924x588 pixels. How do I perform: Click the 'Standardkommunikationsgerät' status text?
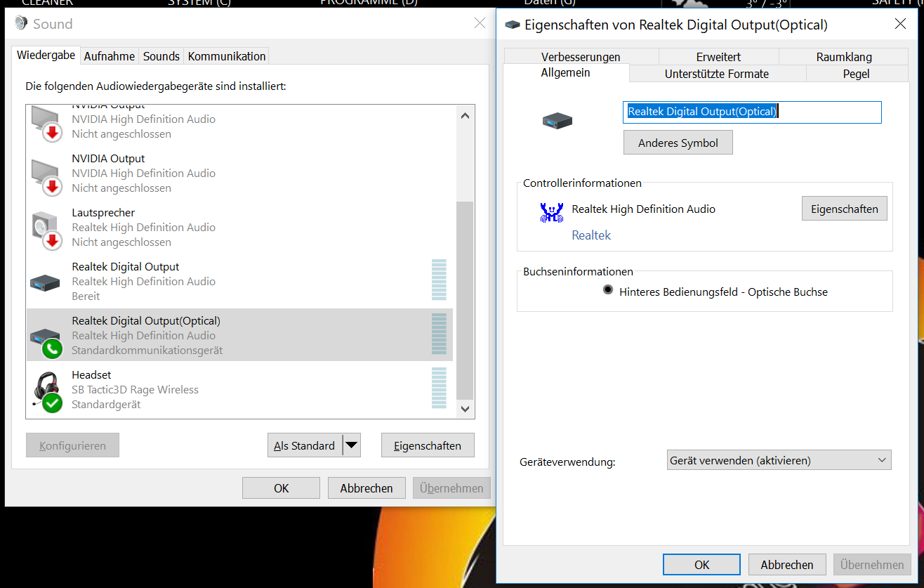pyautogui.click(x=147, y=350)
